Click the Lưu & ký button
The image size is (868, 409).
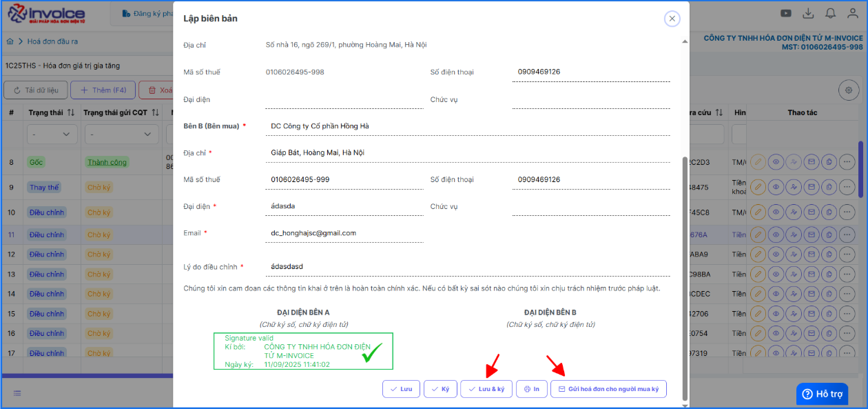(x=486, y=389)
